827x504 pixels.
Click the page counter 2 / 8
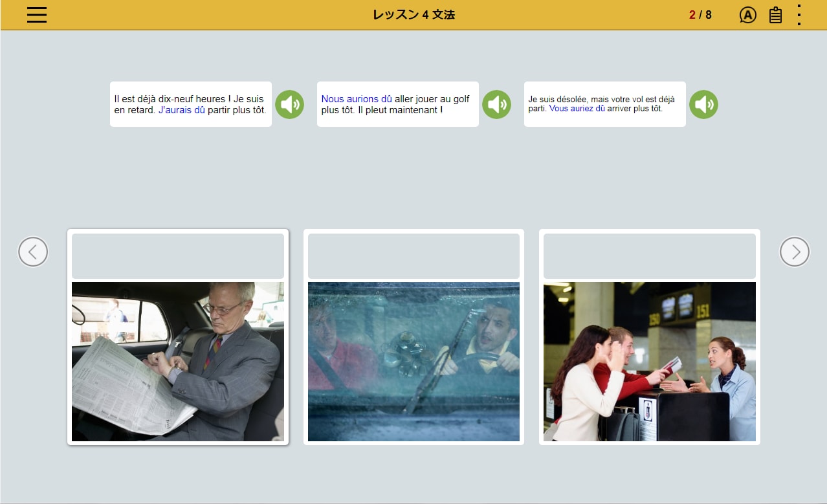click(x=700, y=15)
